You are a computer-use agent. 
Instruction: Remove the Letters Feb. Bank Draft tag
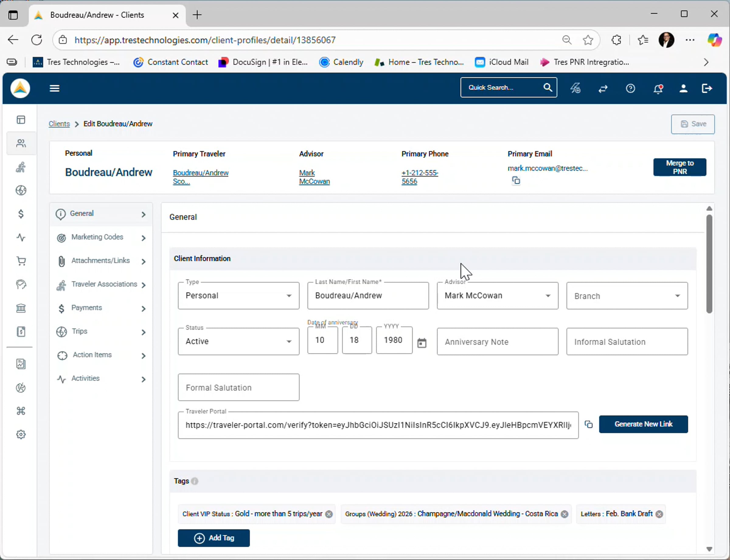(x=659, y=514)
